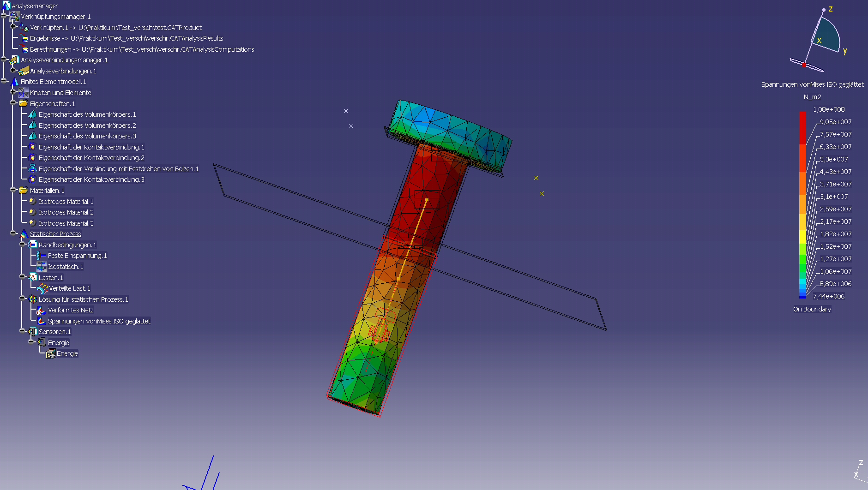The height and width of the screenshot is (490, 868).
Task: Collapse the Finites Elementmodell.1 node
Action: [4, 81]
